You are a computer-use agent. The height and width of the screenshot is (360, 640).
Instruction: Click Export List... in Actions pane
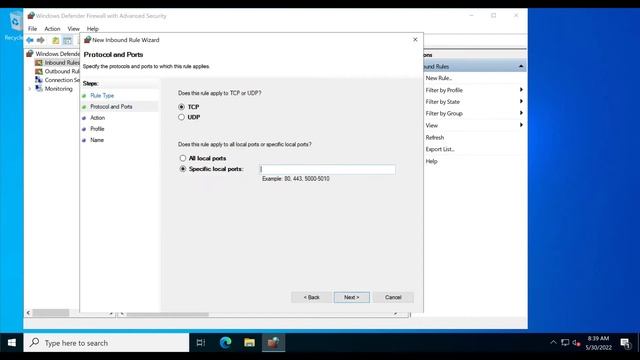click(x=440, y=149)
